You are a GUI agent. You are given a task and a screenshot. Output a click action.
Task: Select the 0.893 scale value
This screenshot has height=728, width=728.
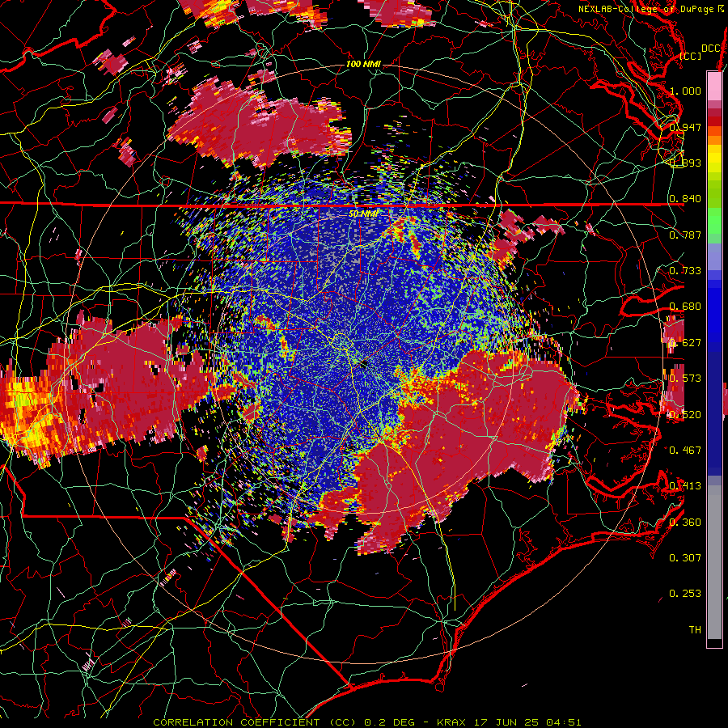coord(685,163)
